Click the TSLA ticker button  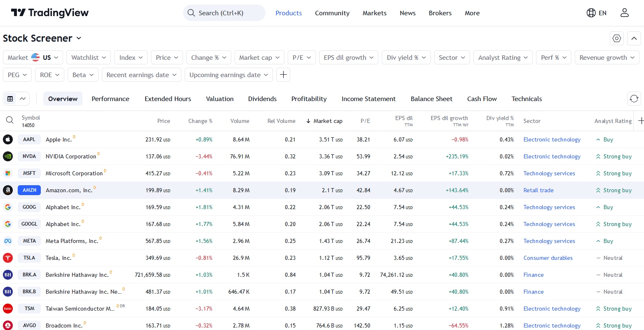(x=29, y=258)
